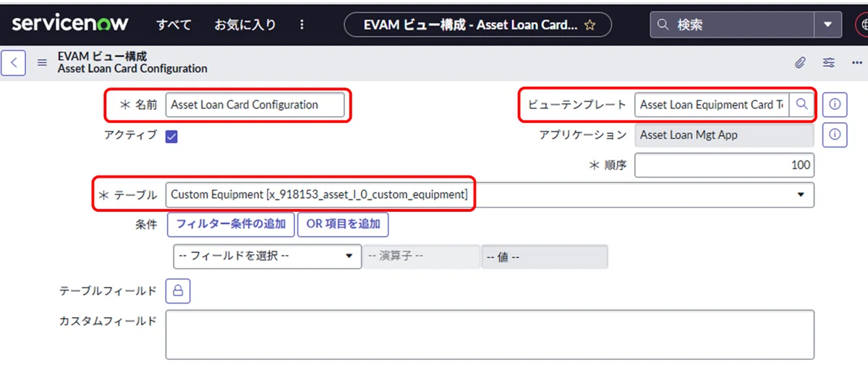Show info for アプリケーション record
Screen dimensions: 868x370
(x=835, y=135)
